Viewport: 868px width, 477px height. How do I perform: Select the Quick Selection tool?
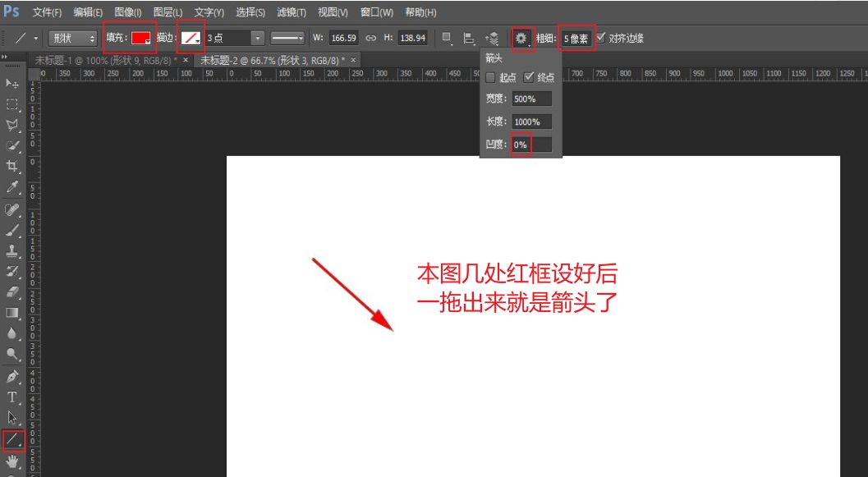pos(12,146)
